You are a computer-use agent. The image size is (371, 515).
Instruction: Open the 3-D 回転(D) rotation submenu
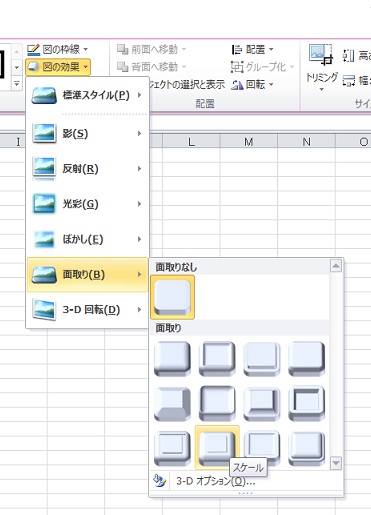[x=87, y=310]
